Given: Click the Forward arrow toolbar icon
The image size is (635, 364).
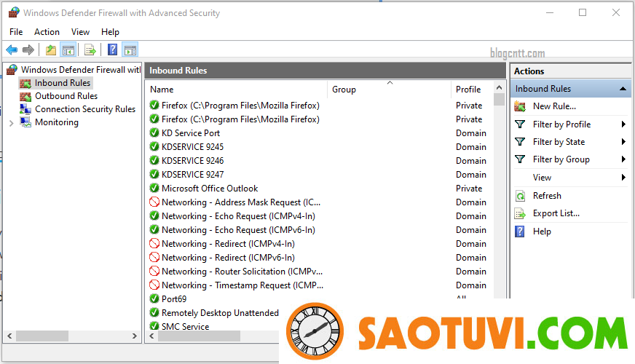Looking at the screenshot, I should point(28,50).
